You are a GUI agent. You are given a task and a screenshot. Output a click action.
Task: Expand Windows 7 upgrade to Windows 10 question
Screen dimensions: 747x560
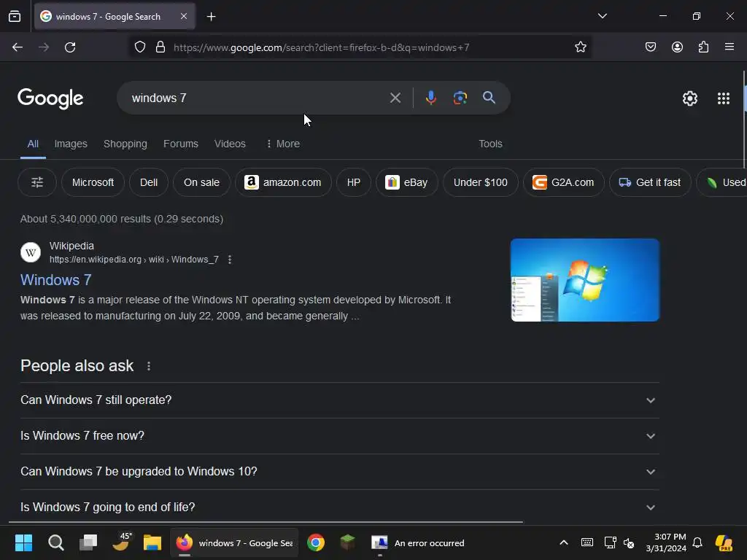[x=340, y=472]
